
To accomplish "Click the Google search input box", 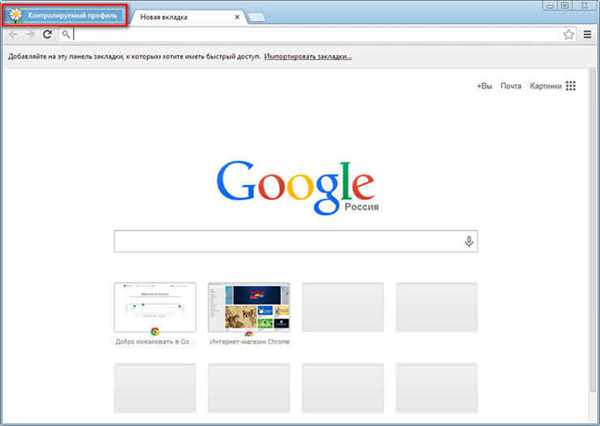I will tap(295, 242).
